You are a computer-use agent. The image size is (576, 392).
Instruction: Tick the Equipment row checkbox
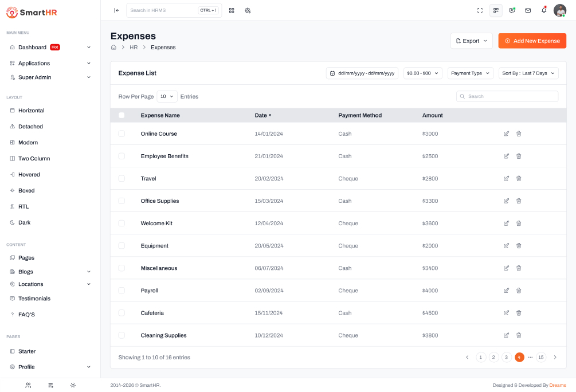122,246
